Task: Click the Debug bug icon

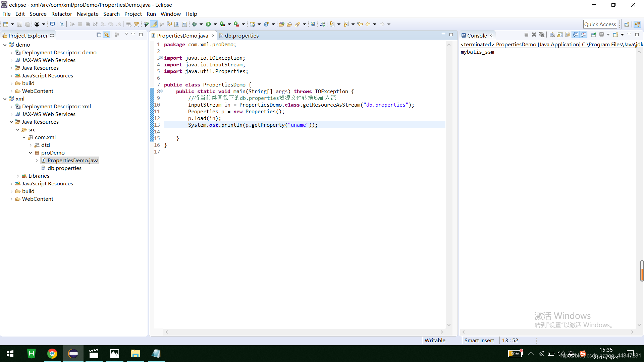Action: 194,24
